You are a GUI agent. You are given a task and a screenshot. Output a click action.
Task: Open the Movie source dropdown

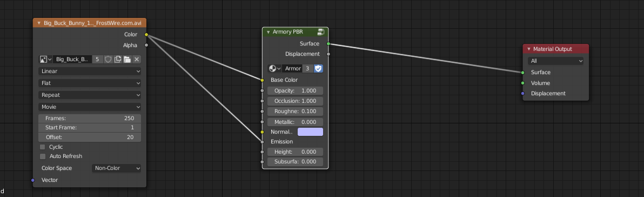point(90,107)
